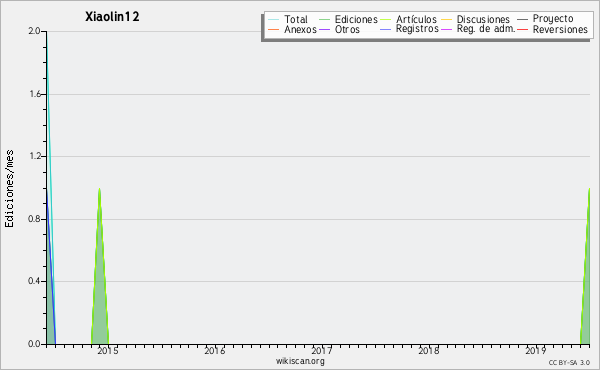Click the 0.0 y-axis value
600x370 pixels.
click(34, 344)
